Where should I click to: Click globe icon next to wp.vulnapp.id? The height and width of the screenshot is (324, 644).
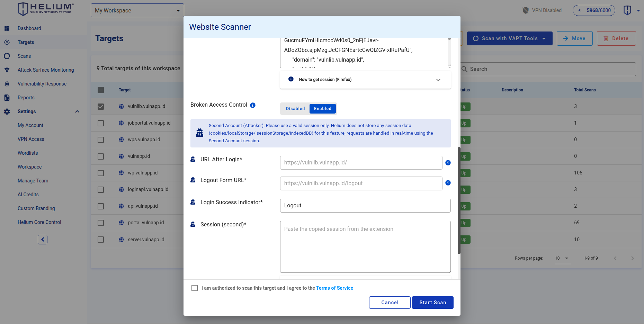(x=121, y=173)
